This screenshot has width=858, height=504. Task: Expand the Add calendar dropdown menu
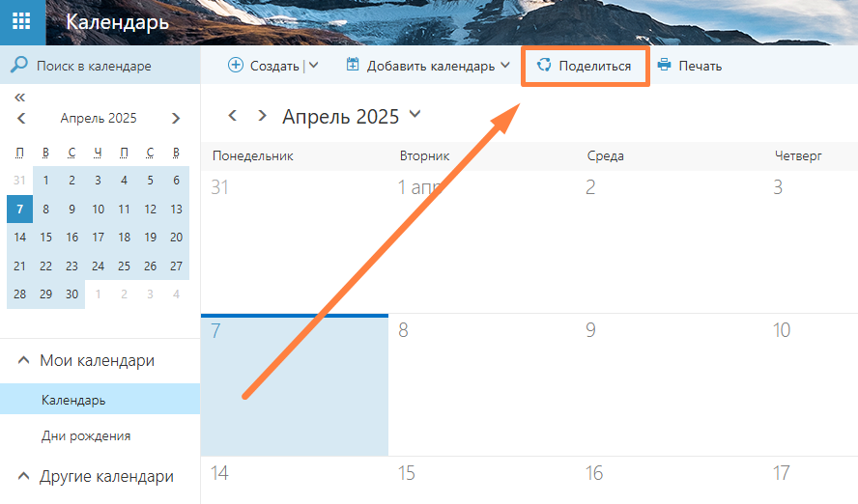tap(504, 66)
